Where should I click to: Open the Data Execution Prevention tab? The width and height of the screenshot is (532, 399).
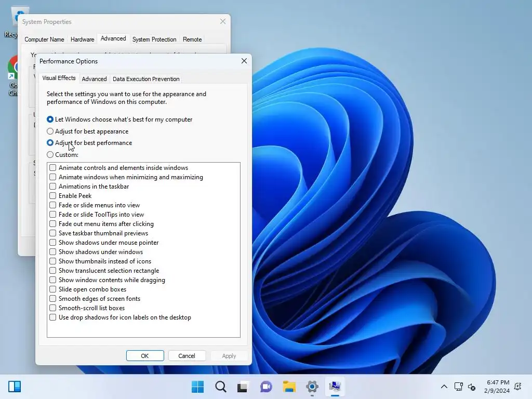click(146, 79)
